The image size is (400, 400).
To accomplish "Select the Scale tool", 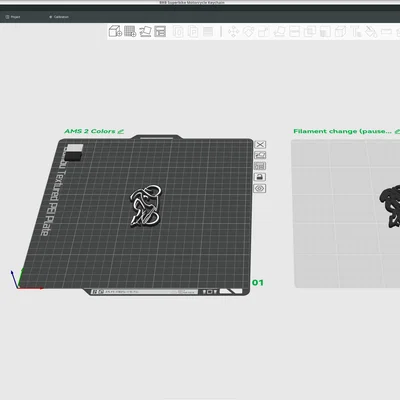I will [263, 32].
